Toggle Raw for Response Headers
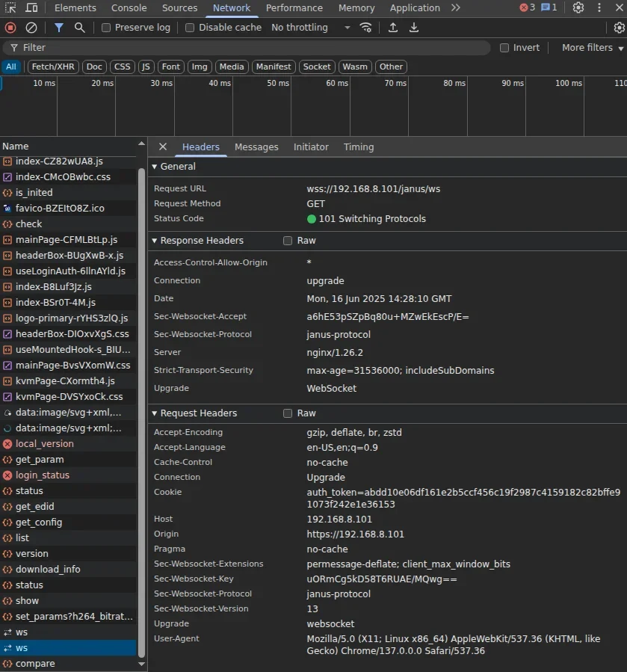Screen dimensions: 627x672 pyautogui.click(x=288, y=241)
